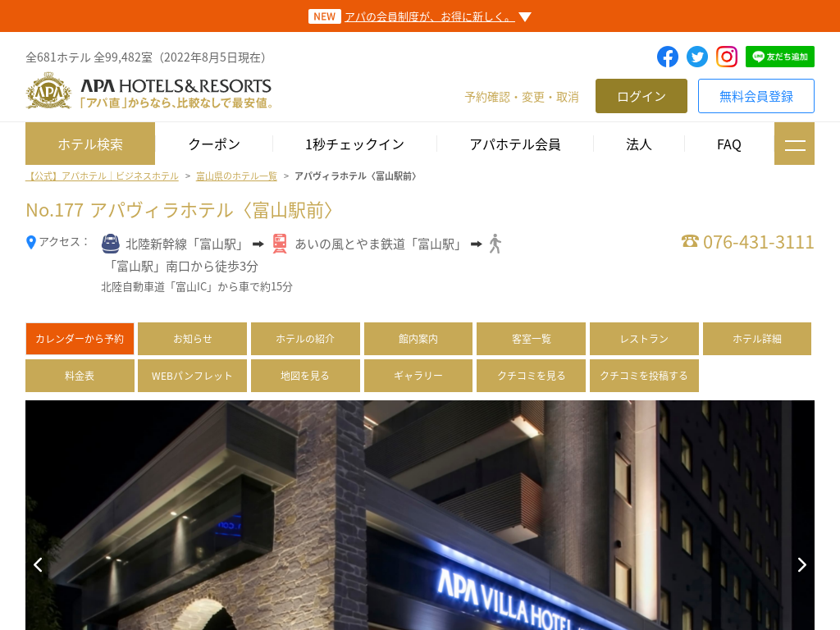Expand the NEW banner down arrow

pyautogui.click(x=525, y=17)
